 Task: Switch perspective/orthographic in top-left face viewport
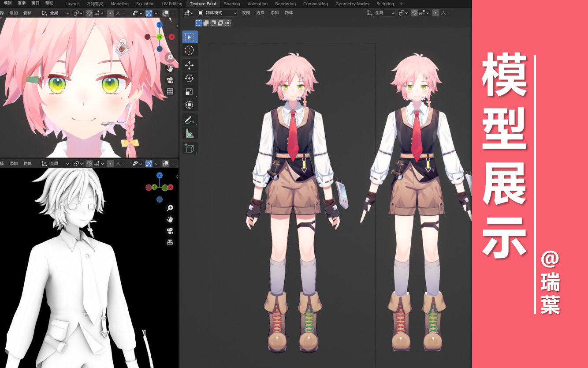(x=170, y=91)
